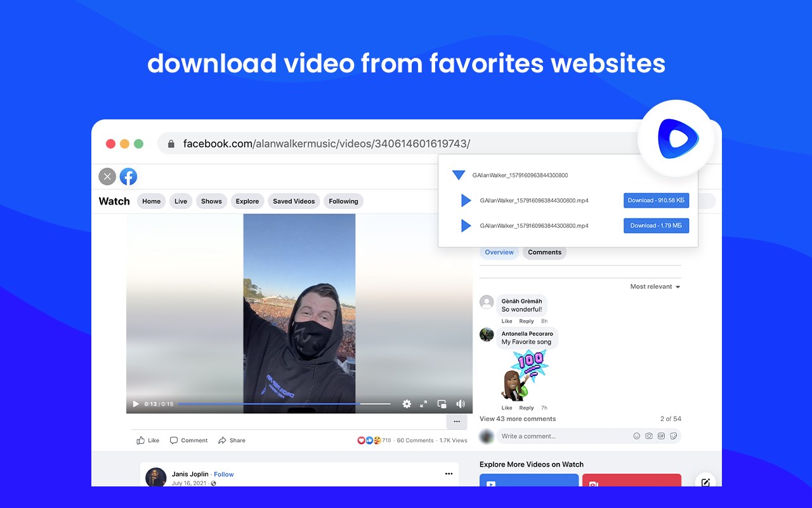
Task: Reply to Gènàh Grèmàh's comment
Action: coord(527,321)
